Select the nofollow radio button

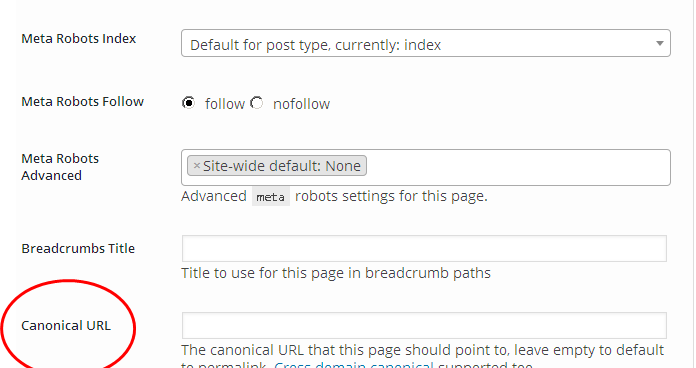pyautogui.click(x=257, y=103)
